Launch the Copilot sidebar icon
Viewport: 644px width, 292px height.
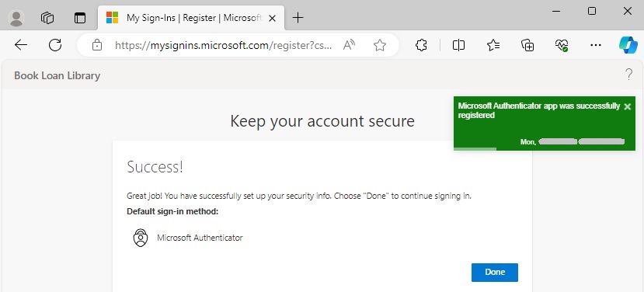628,45
